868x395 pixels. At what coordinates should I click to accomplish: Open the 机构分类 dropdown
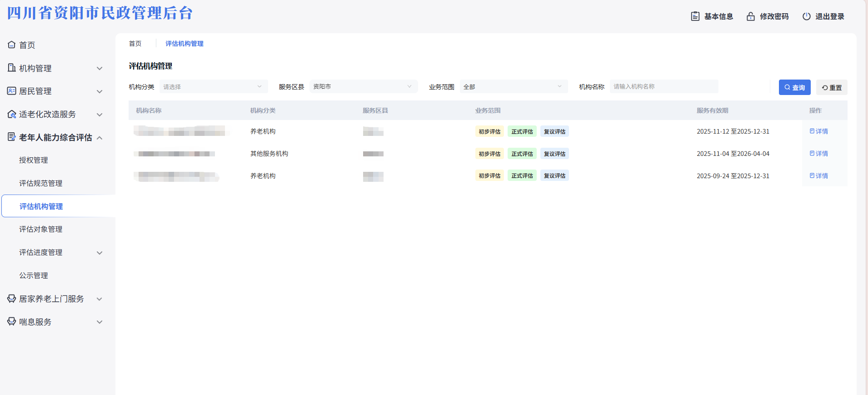(x=213, y=87)
